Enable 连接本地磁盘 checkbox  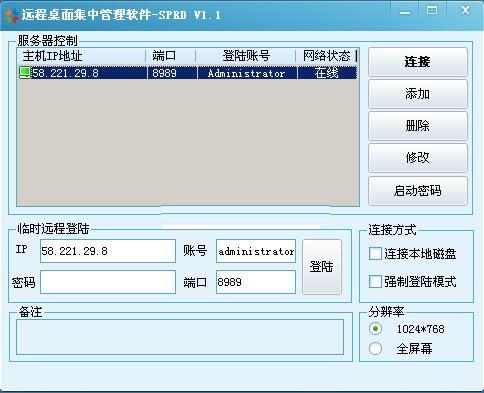point(375,254)
